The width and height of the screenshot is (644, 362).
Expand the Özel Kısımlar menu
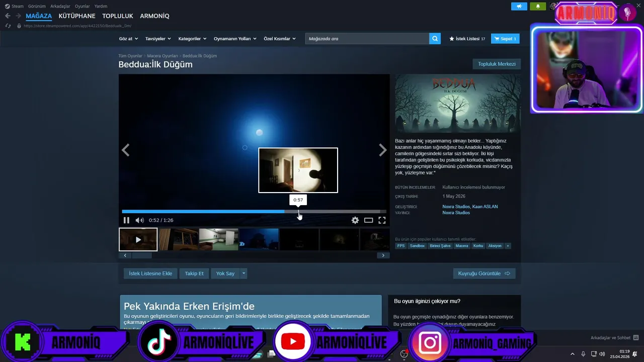pos(280,39)
